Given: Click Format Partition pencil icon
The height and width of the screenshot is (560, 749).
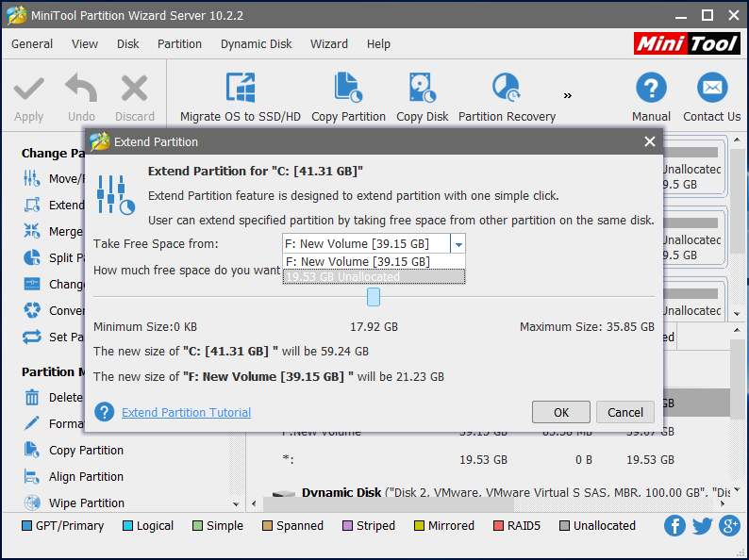Looking at the screenshot, I should click(32, 423).
